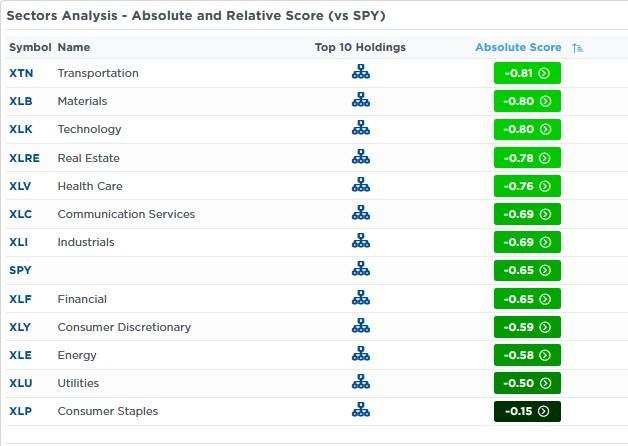View Top 10 Holdings for Materials XLB

(x=361, y=101)
